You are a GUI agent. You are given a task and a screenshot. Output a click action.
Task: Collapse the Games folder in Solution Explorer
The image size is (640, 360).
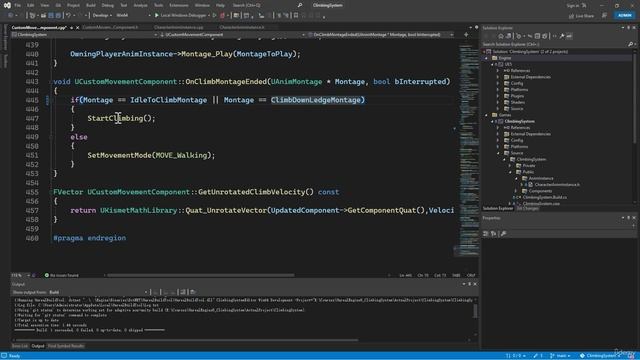coord(486,115)
